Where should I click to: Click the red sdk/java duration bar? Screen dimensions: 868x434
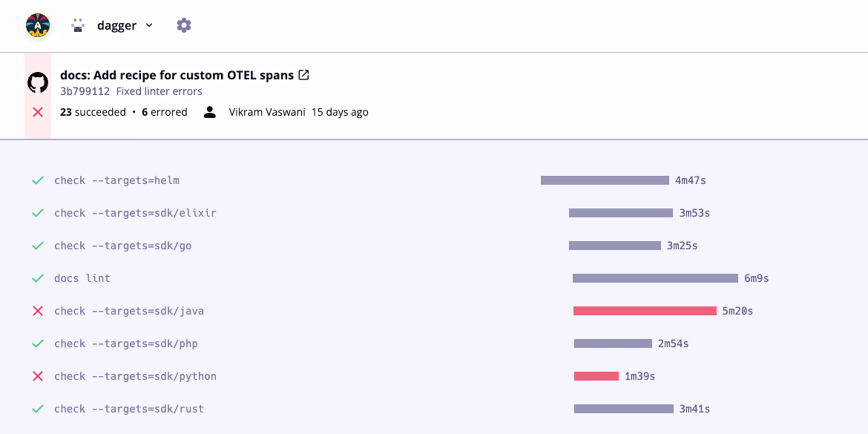pyautogui.click(x=644, y=311)
